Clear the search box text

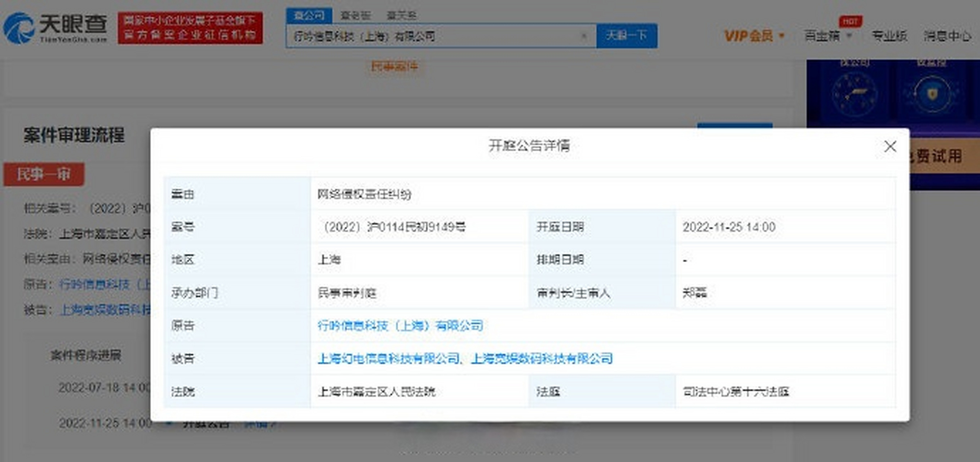pos(584,36)
